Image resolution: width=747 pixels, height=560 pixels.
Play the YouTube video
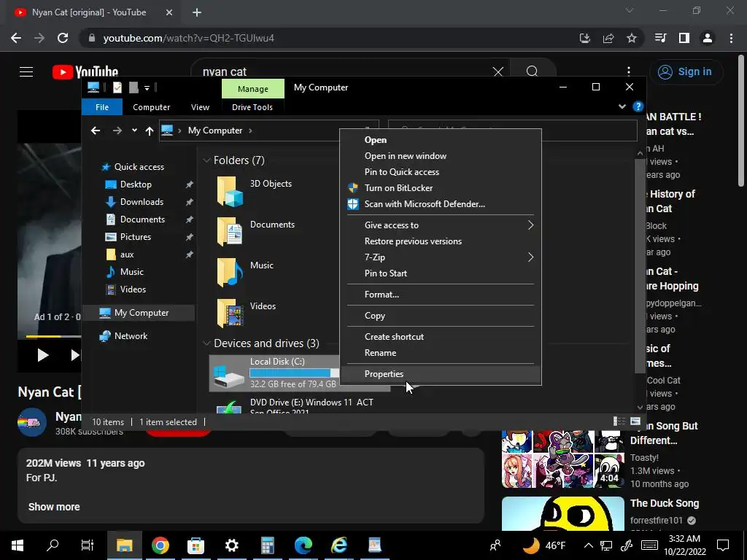point(43,355)
